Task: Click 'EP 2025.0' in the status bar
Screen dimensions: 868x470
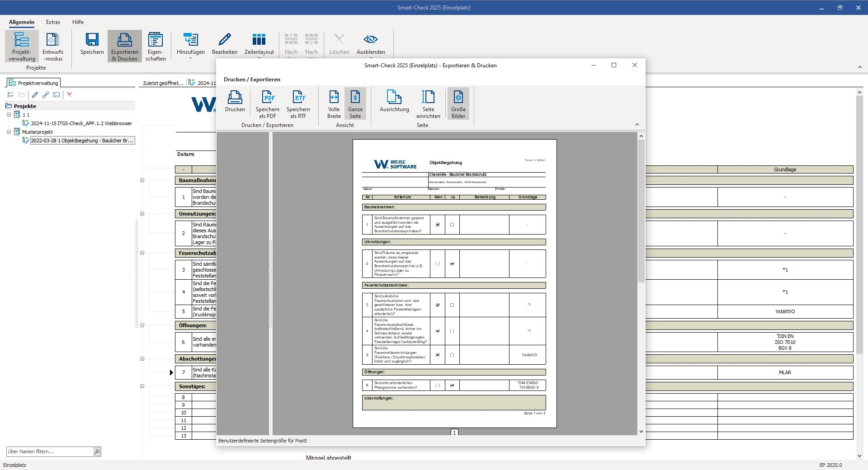Action: pyautogui.click(x=831, y=465)
